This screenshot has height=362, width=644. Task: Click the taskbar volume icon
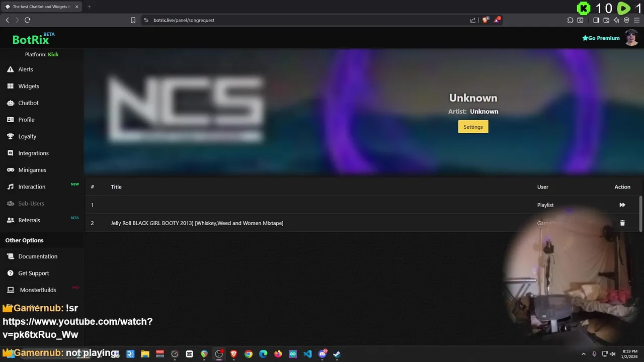[x=613, y=354]
